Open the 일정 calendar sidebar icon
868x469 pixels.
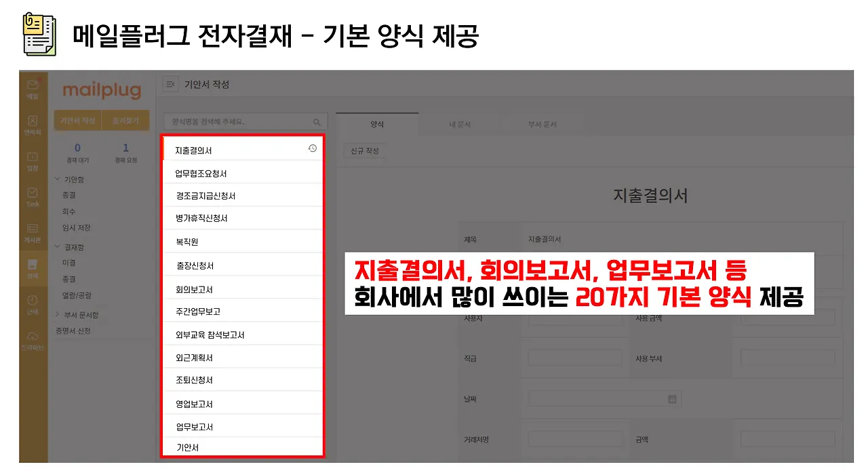point(32,162)
